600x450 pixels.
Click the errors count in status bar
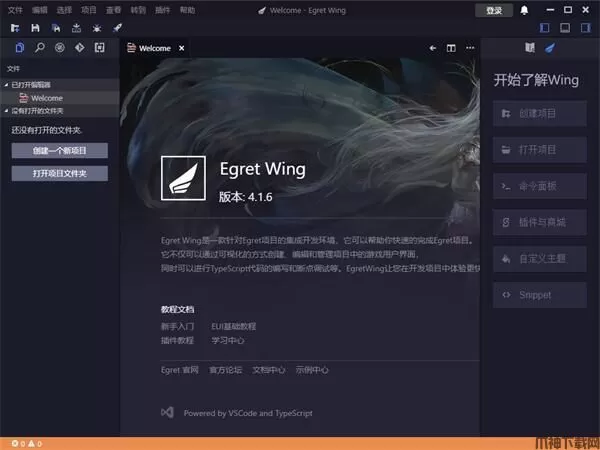(x=18, y=443)
